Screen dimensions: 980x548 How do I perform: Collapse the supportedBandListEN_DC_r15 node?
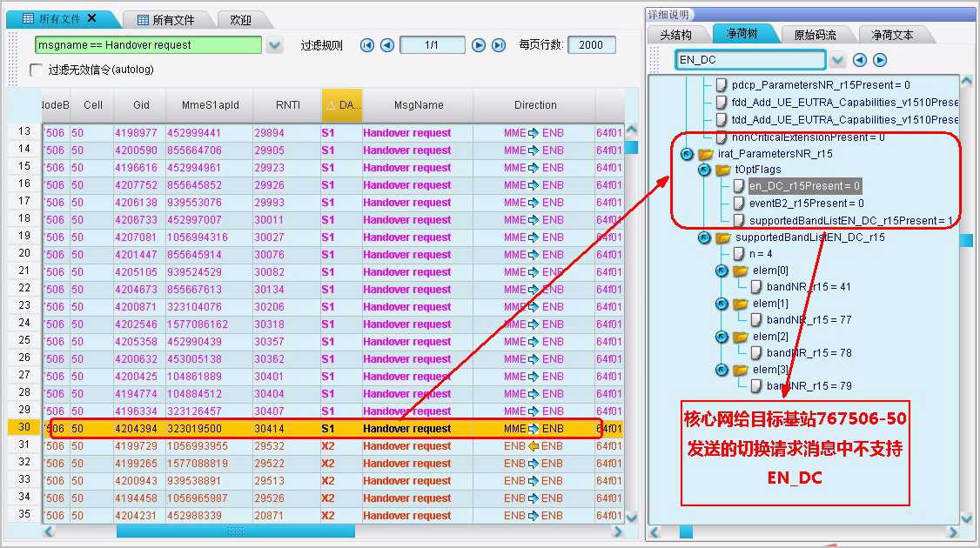[x=704, y=237]
